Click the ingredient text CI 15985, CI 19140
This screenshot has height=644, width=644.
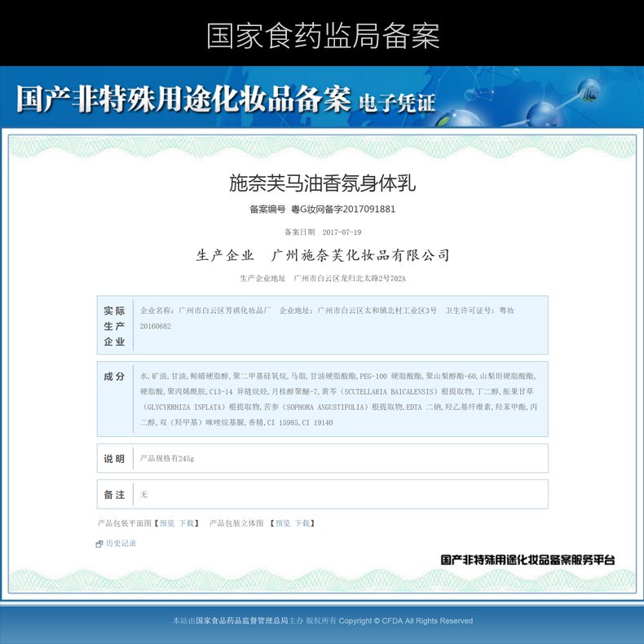300,422
